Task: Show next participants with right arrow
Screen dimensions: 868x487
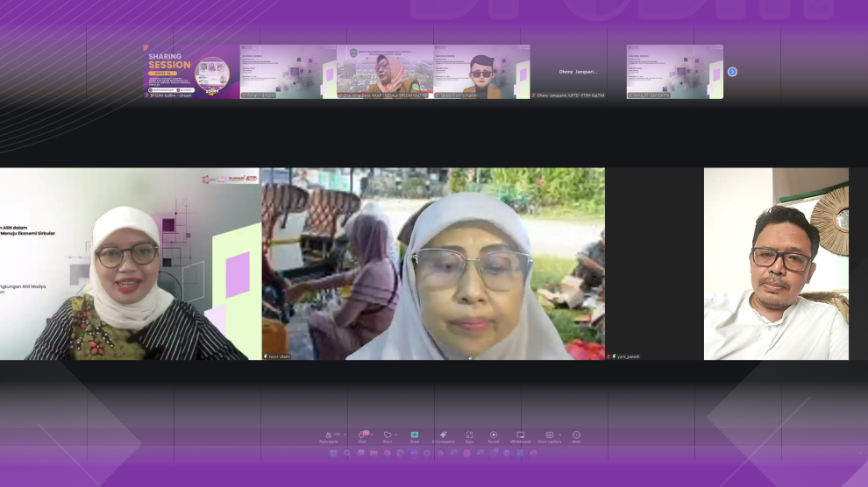Action: 732,72
